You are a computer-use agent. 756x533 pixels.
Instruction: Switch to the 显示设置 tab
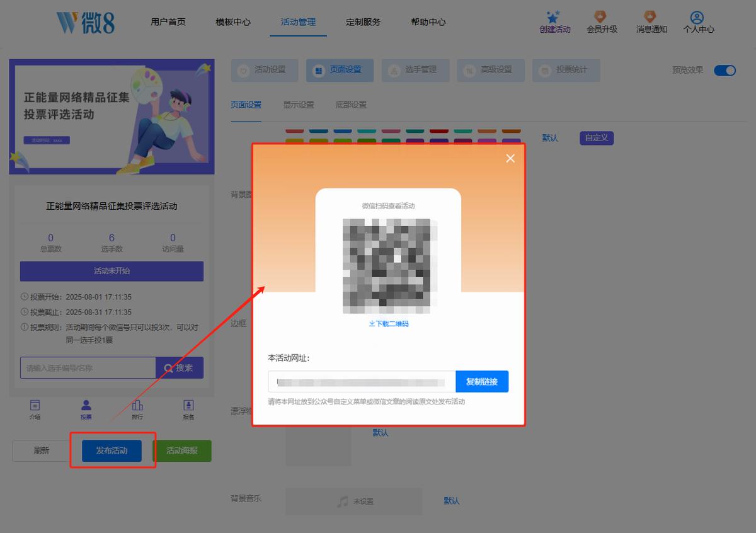click(299, 105)
